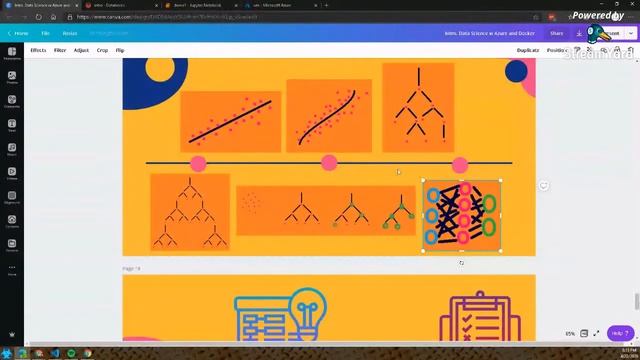Click the rotate handle below neural network image
The width and height of the screenshot is (640, 360).
pos(461,263)
